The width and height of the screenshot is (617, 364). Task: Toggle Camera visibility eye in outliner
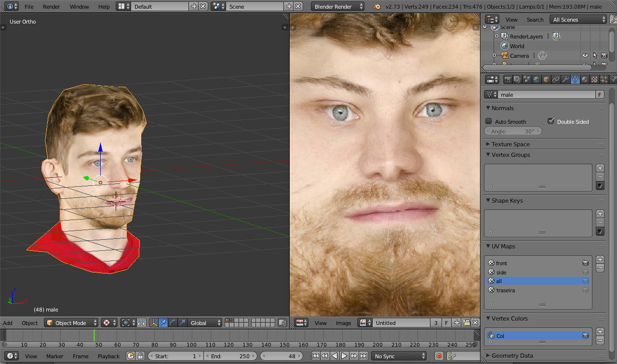(x=585, y=55)
